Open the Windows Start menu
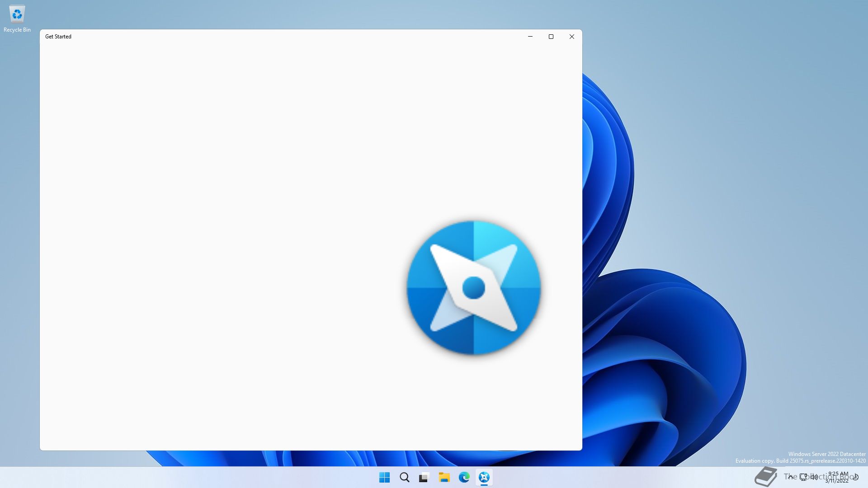Screen dimensions: 868x488 pos(385,477)
